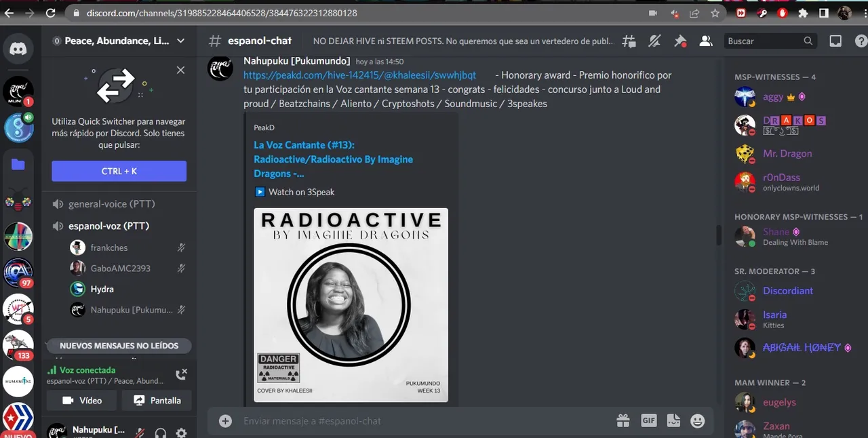Viewport: 868px width, 438px height.
Task: Click the message box for #espanol-chat
Action: (x=424, y=421)
